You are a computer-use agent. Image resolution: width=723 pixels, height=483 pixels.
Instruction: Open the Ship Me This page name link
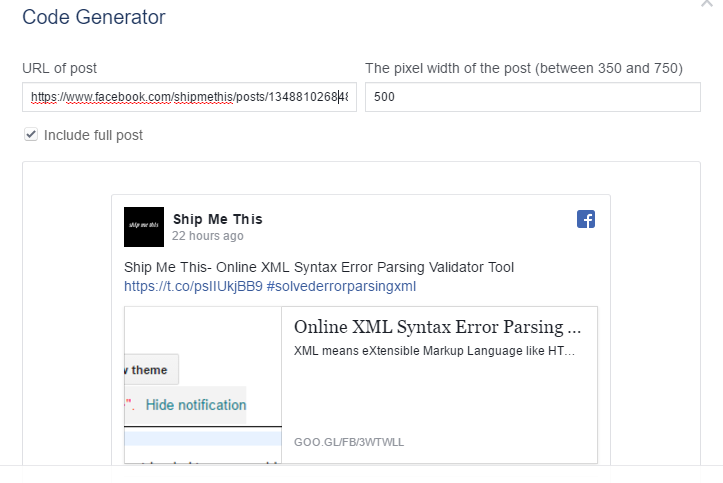[x=218, y=219]
